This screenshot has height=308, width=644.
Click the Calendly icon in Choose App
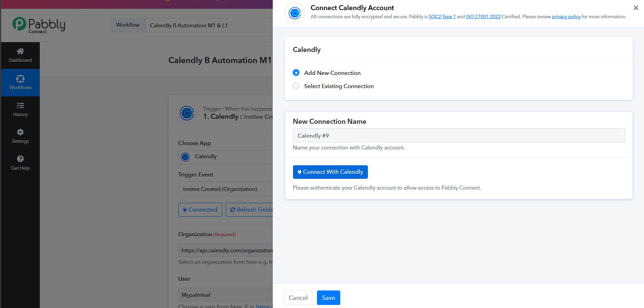[185, 157]
